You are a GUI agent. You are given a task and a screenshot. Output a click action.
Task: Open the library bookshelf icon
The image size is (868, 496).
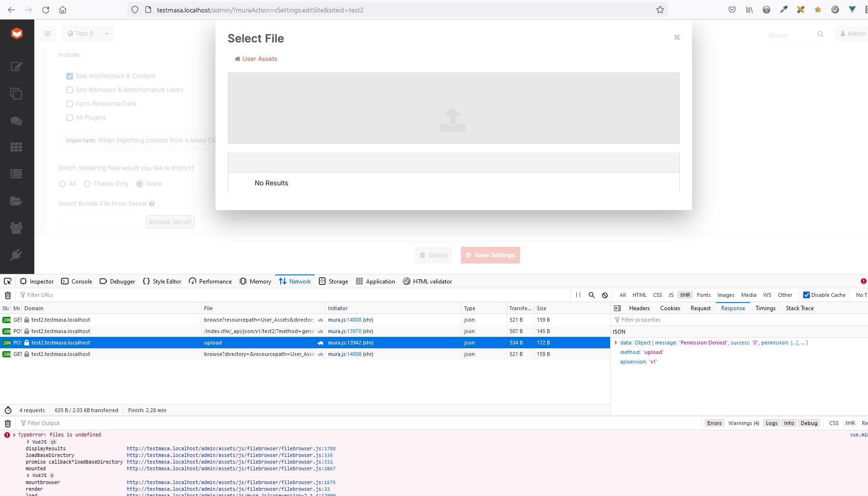(x=749, y=10)
